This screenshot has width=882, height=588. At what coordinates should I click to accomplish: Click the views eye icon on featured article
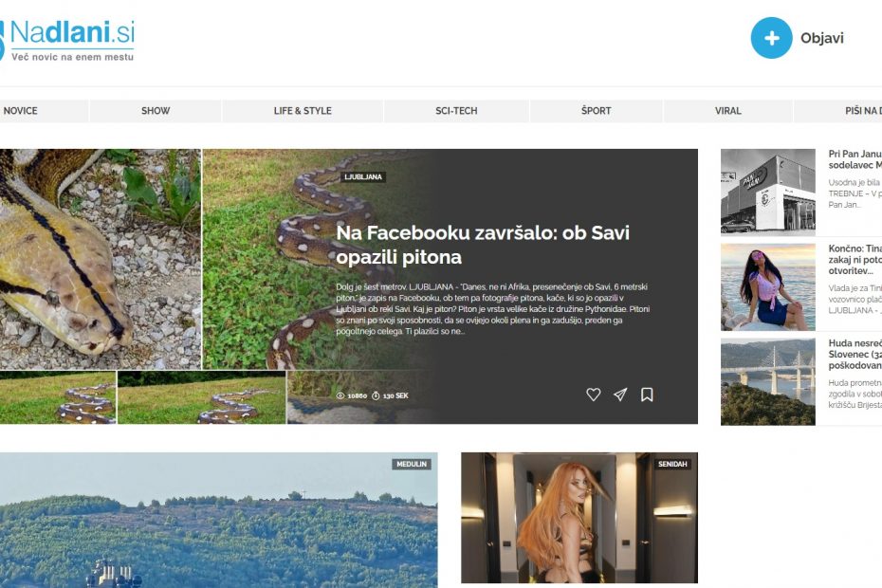coord(340,395)
